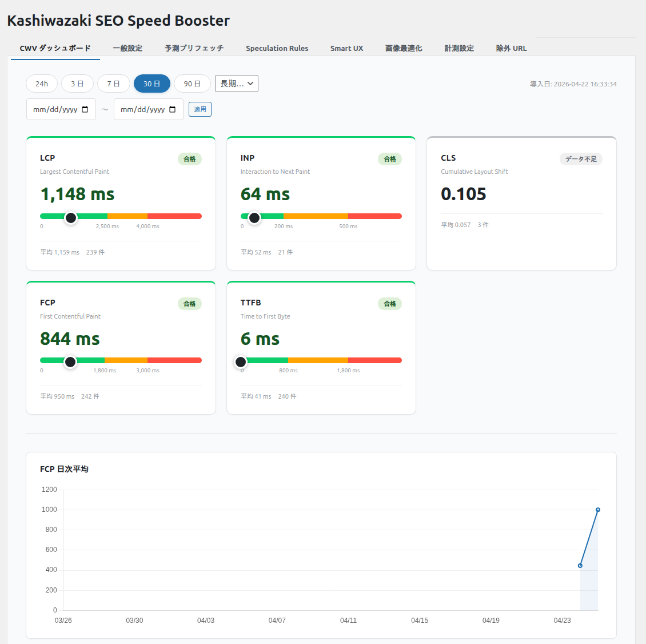This screenshot has width=646, height=644.
Task: Open the Speculation Rules tab
Action: coord(277,48)
